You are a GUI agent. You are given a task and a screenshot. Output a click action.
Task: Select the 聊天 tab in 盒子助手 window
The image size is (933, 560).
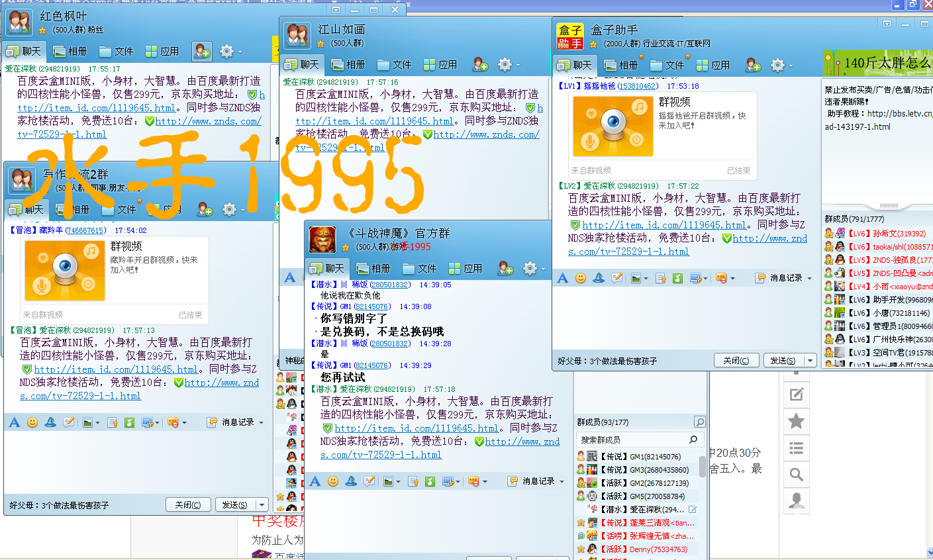pos(575,65)
